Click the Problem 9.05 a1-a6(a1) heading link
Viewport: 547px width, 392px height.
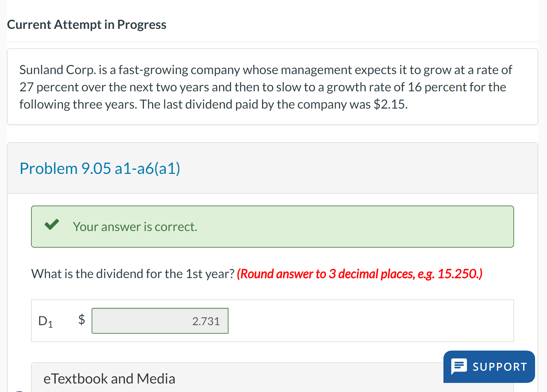pyautogui.click(x=100, y=168)
